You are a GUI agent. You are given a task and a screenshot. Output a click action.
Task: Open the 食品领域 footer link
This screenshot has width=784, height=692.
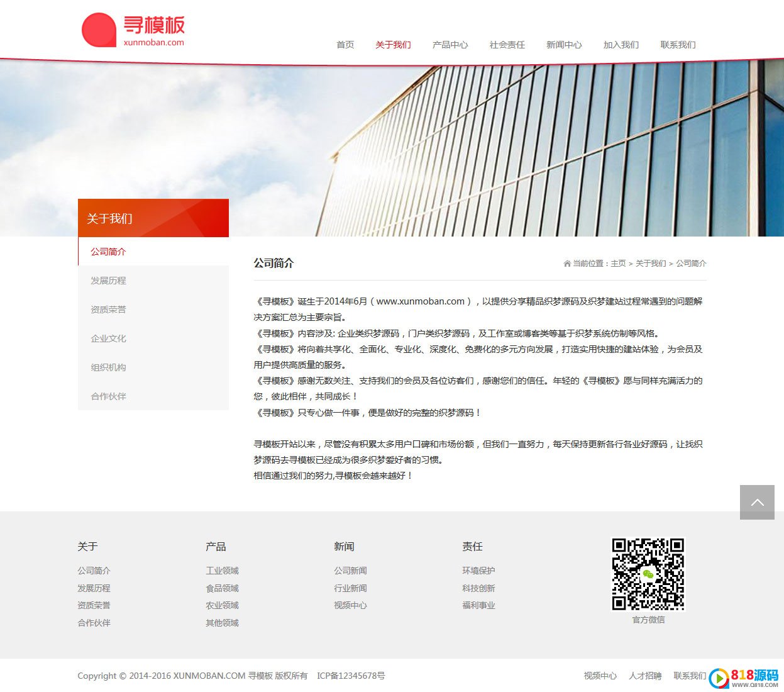(x=223, y=588)
